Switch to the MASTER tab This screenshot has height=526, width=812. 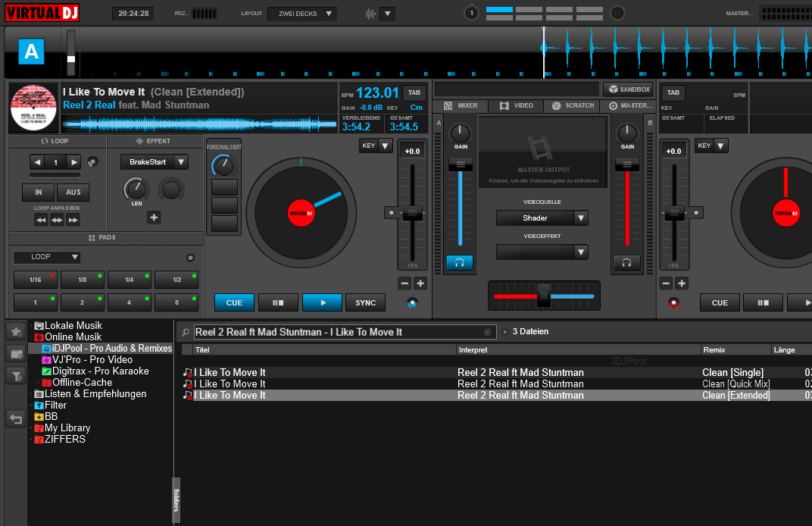coord(629,105)
